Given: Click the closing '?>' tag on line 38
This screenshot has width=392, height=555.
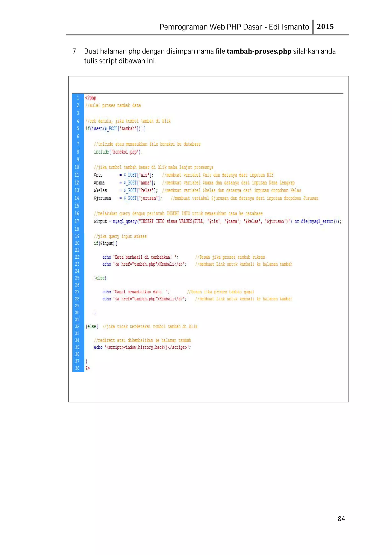Looking at the screenshot, I should [87, 368].
